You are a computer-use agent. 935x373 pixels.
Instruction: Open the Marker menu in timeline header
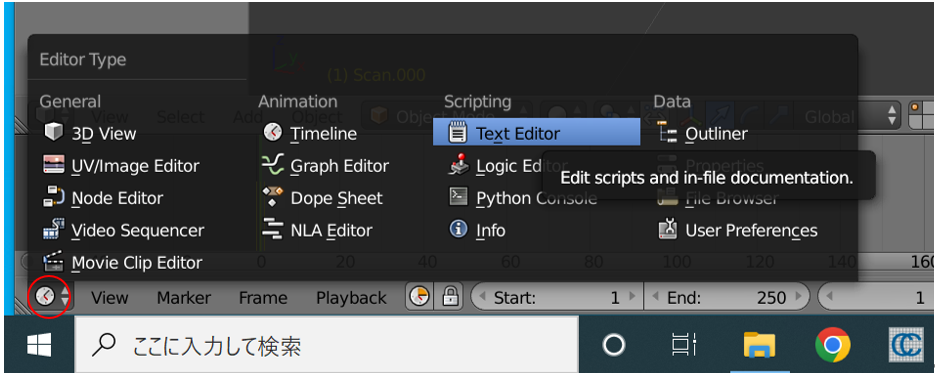(184, 297)
